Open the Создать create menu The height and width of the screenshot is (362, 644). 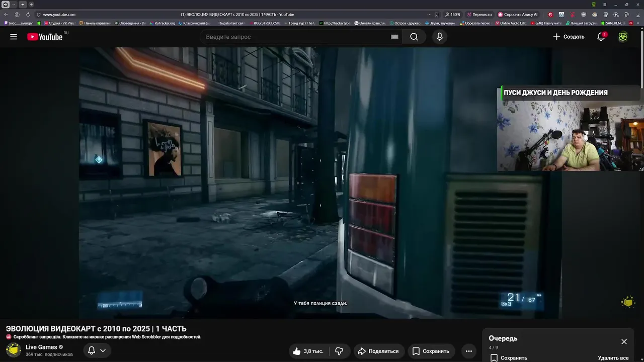pyautogui.click(x=569, y=37)
